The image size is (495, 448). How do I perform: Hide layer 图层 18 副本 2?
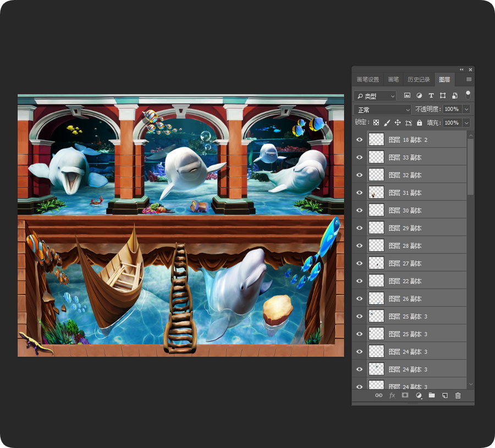[359, 140]
